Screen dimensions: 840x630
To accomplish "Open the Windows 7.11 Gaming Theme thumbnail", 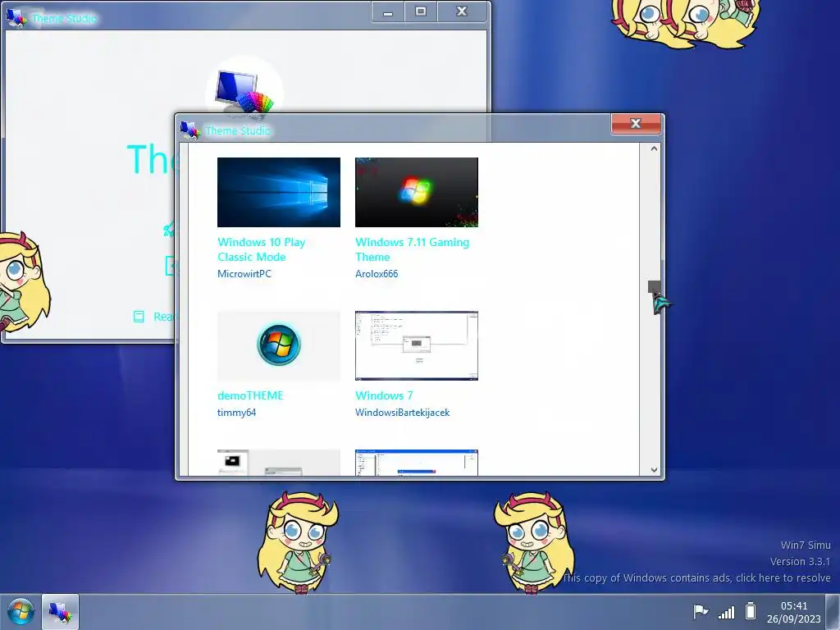I will coord(416,192).
